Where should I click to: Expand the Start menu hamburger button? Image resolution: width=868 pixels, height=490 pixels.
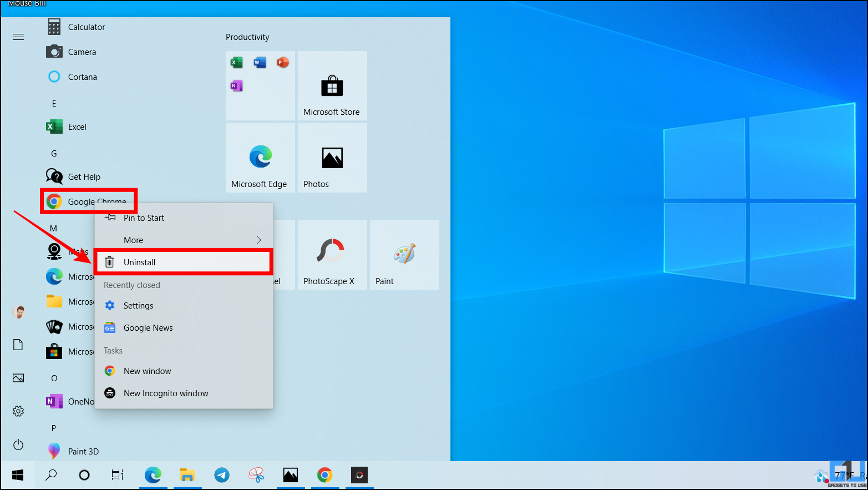point(18,37)
